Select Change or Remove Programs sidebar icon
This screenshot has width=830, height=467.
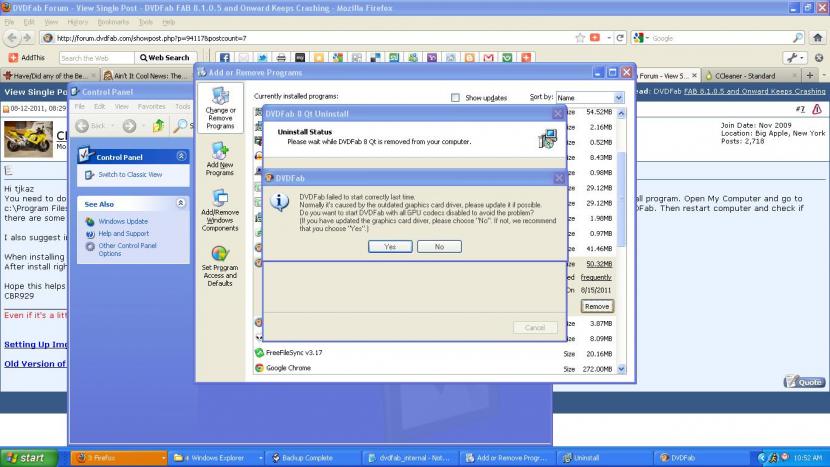coord(220,108)
